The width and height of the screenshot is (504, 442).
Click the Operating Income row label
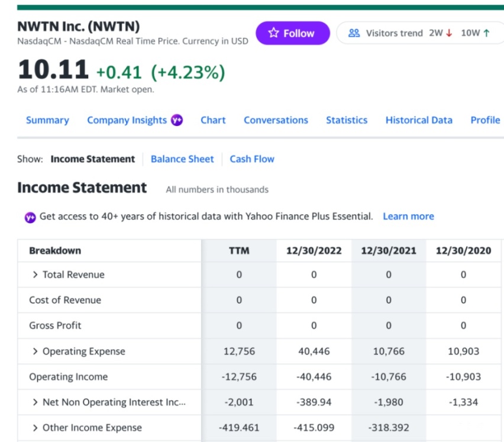[69, 377]
